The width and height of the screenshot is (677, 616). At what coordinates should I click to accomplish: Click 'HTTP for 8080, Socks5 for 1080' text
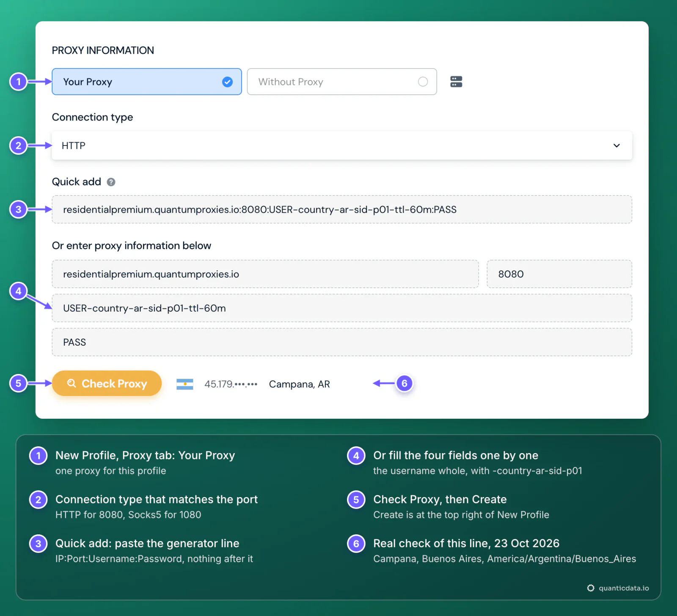[x=128, y=515]
